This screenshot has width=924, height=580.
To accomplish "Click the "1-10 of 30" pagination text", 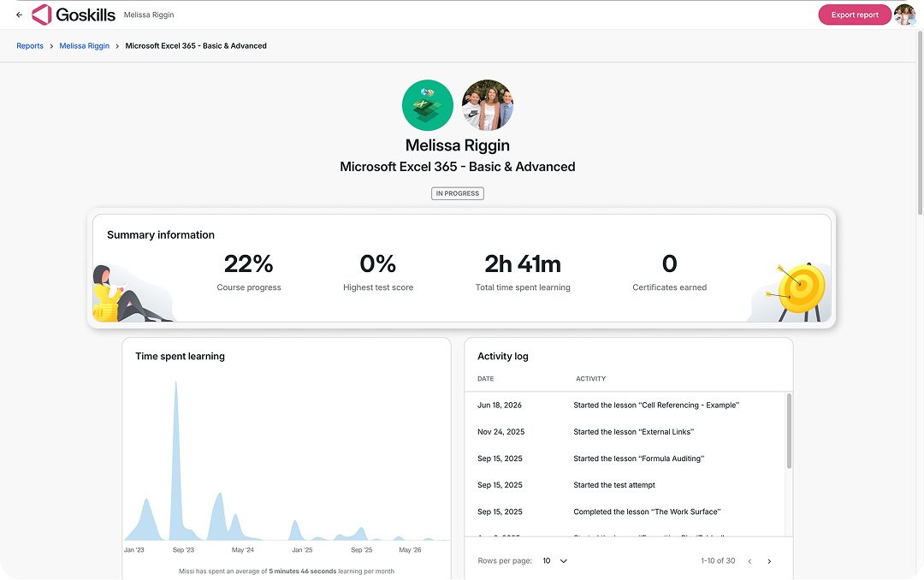I will [x=718, y=560].
